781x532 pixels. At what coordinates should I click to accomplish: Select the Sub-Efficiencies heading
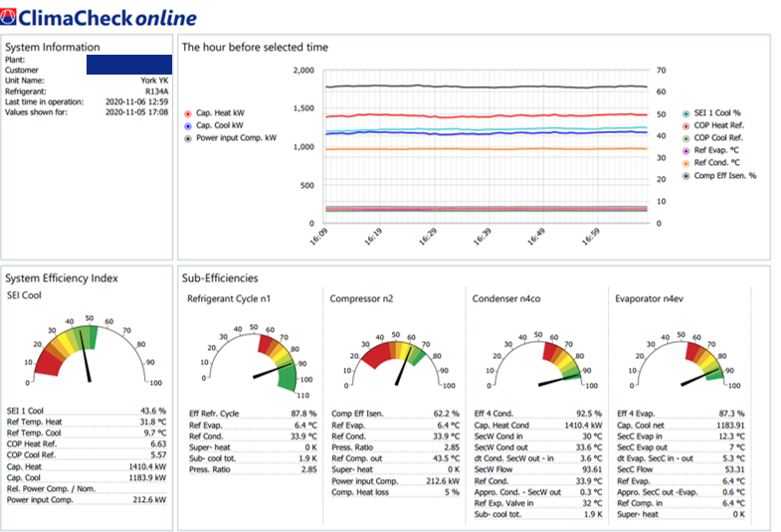point(220,278)
